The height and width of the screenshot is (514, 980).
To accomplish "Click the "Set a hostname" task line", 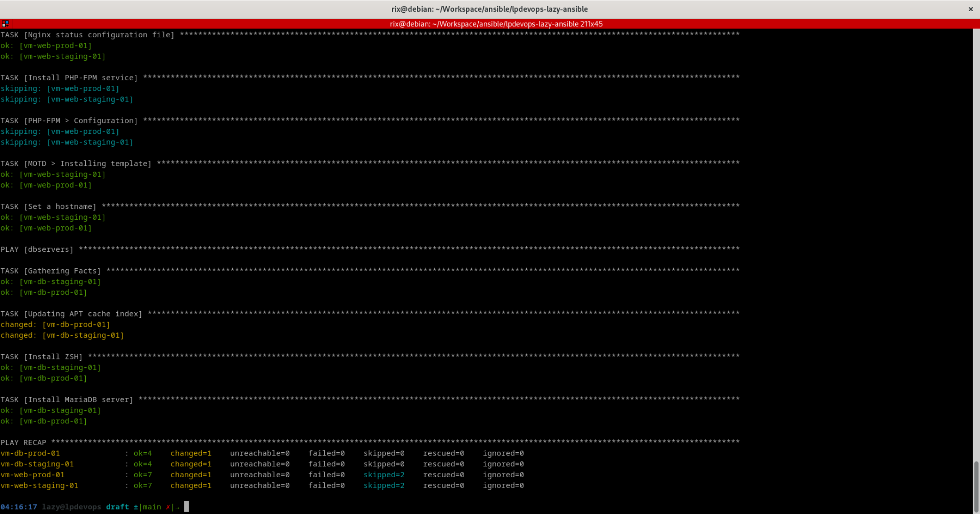I will 49,206.
